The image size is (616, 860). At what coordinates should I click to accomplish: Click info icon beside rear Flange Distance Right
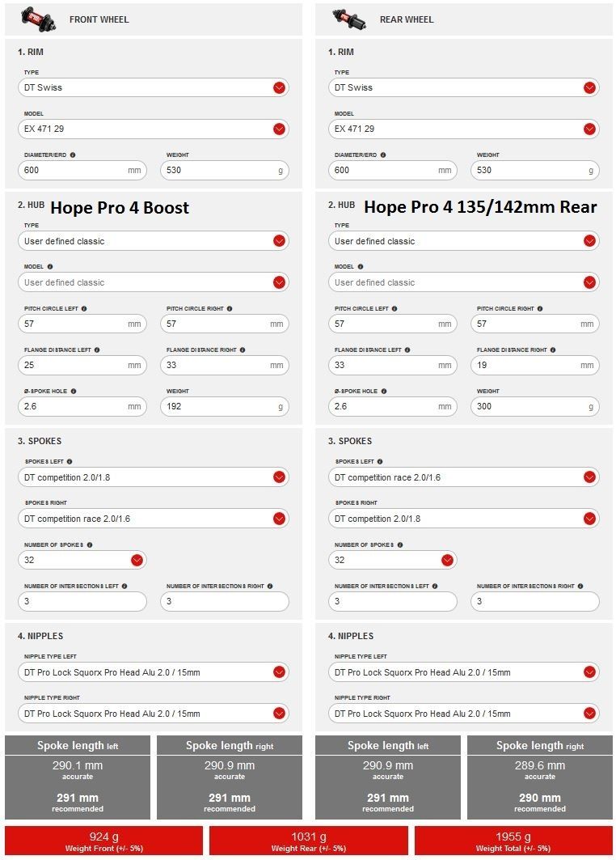tap(553, 350)
